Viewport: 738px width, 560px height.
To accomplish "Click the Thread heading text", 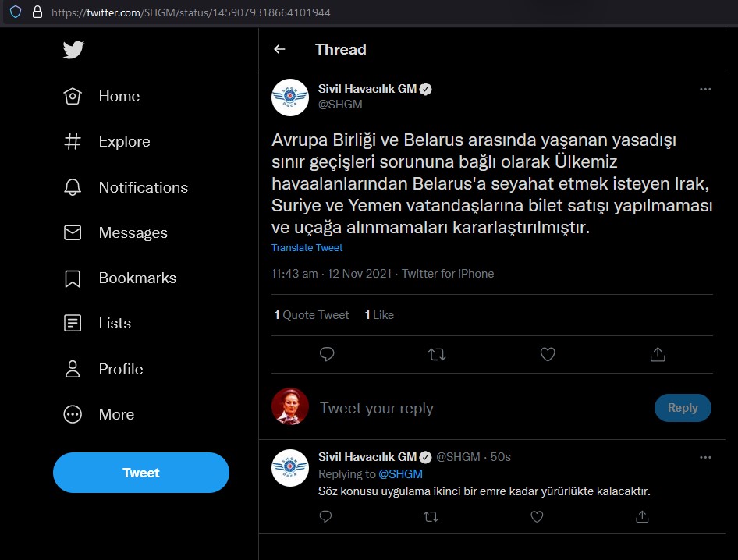I will [x=341, y=49].
